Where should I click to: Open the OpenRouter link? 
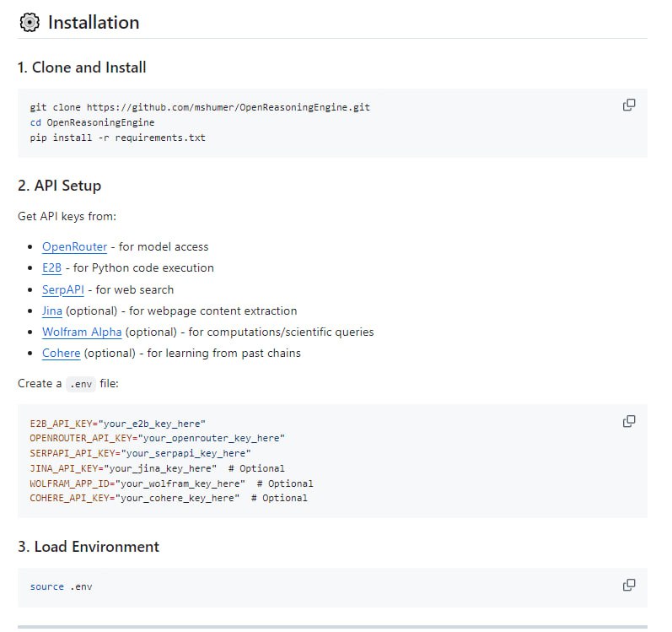[x=74, y=246]
